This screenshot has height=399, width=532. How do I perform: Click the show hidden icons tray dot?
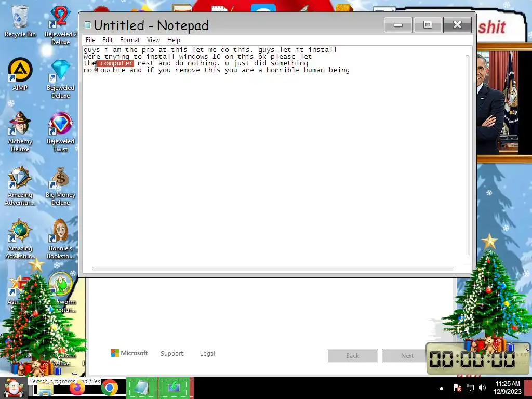(x=442, y=388)
